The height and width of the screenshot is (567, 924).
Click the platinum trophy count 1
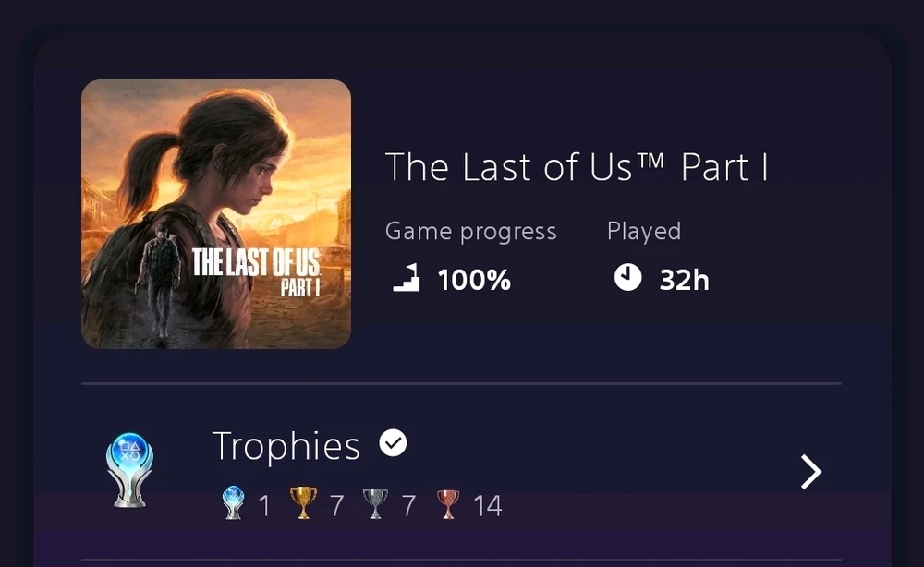point(264,505)
